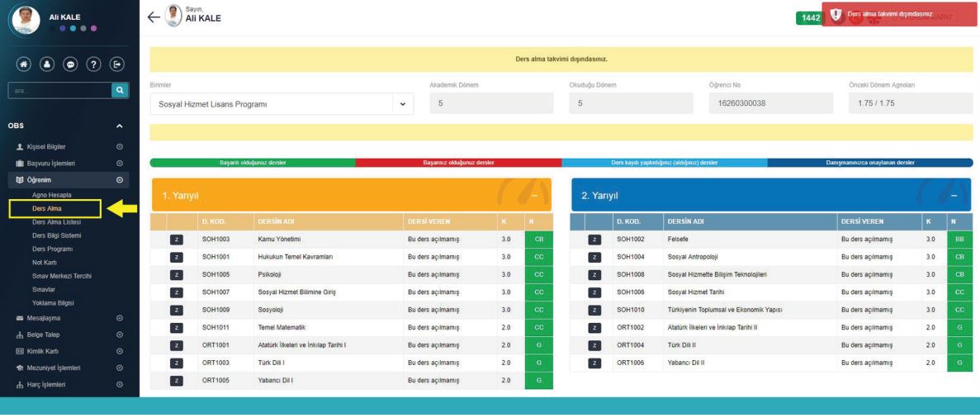980x418 pixels.
Task: Collapse the 1. Yarıyıl panel
Action: (534, 195)
